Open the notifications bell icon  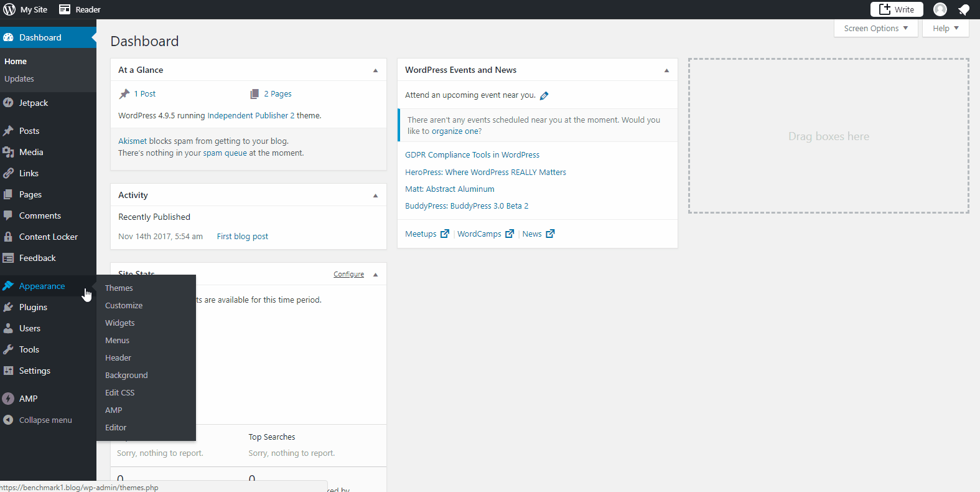point(964,9)
